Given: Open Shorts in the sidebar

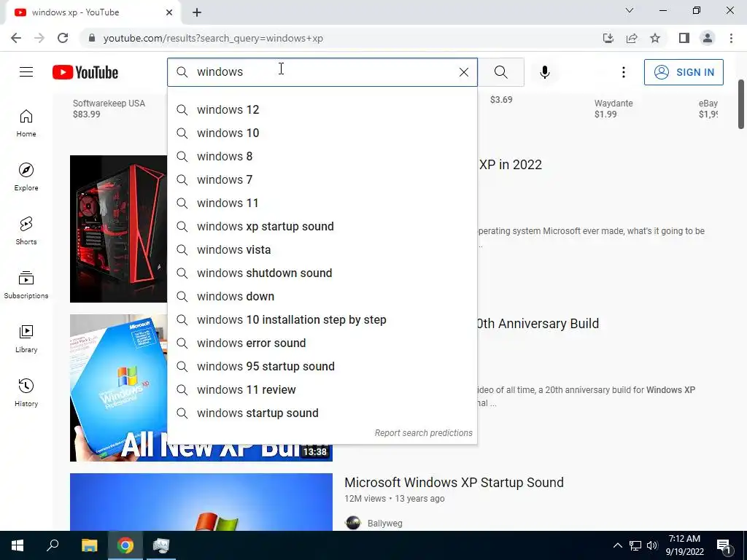Looking at the screenshot, I should [x=26, y=231].
